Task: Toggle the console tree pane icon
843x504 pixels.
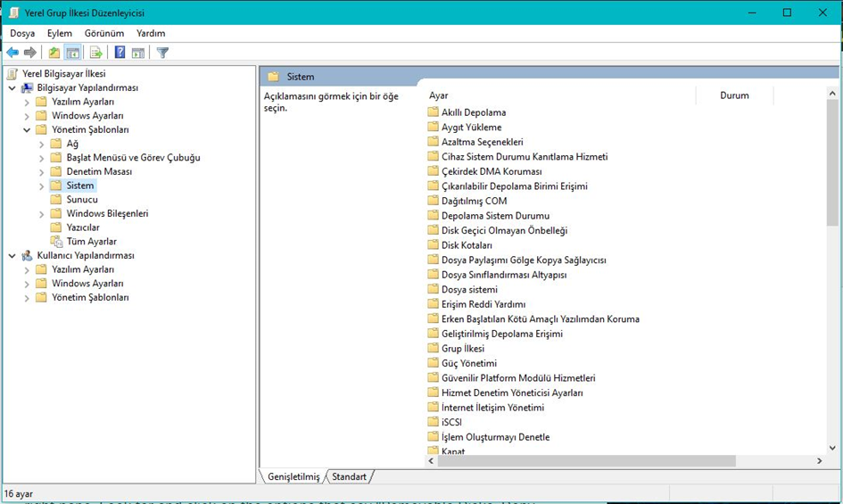Action: tap(72, 52)
